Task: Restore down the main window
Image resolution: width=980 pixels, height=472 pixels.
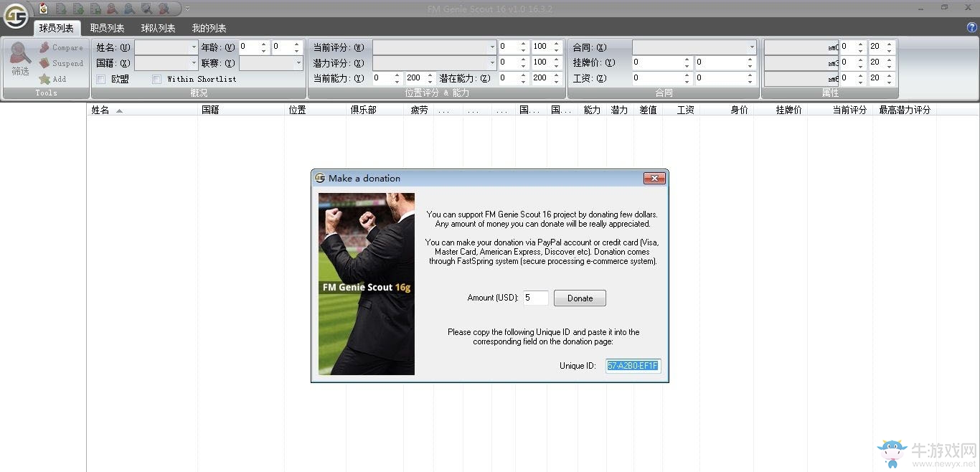Action: [944, 7]
